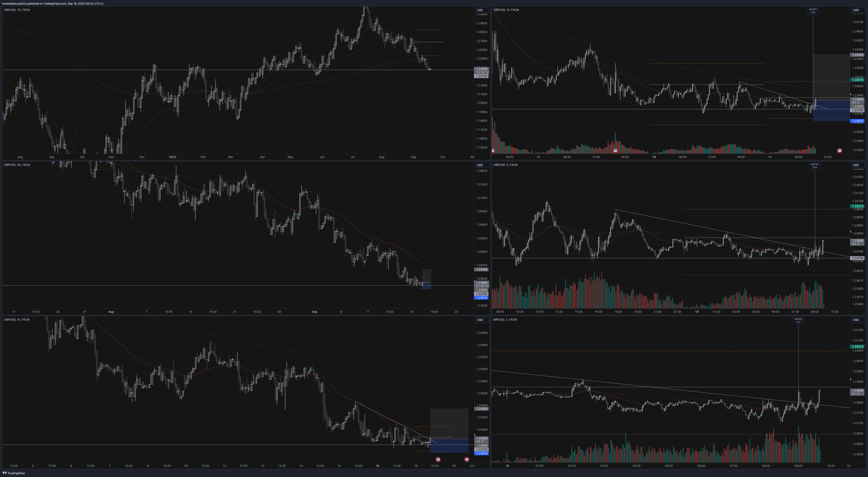This screenshot has width=868, height=477.
Task: Click the 1.24345 price label on 1h chart
Action: 481,409
